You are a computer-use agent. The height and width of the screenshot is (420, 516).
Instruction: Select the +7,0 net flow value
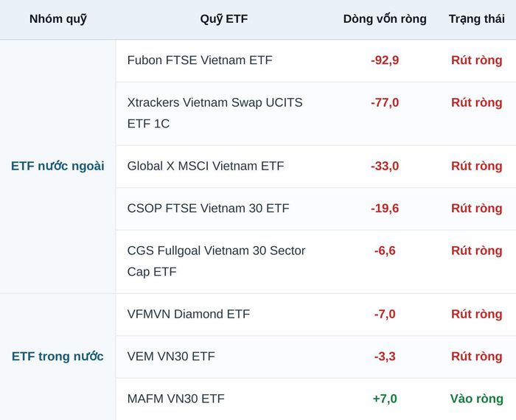[x=385, y=399]
